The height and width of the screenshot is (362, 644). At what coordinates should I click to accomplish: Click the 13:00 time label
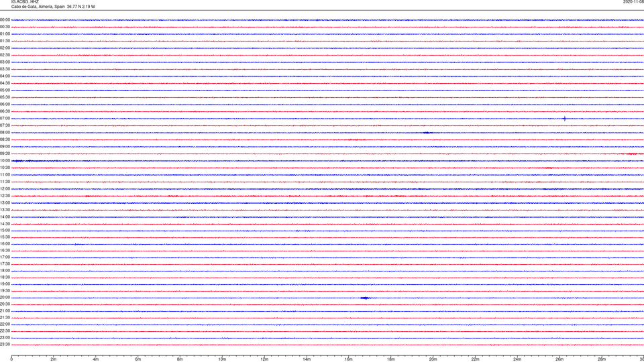coord(5,202)
